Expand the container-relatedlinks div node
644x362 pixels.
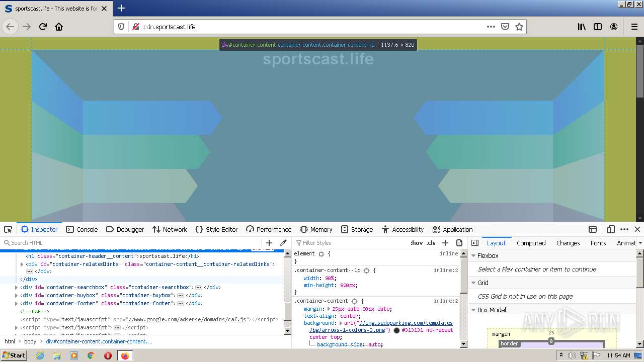point(22,264)
